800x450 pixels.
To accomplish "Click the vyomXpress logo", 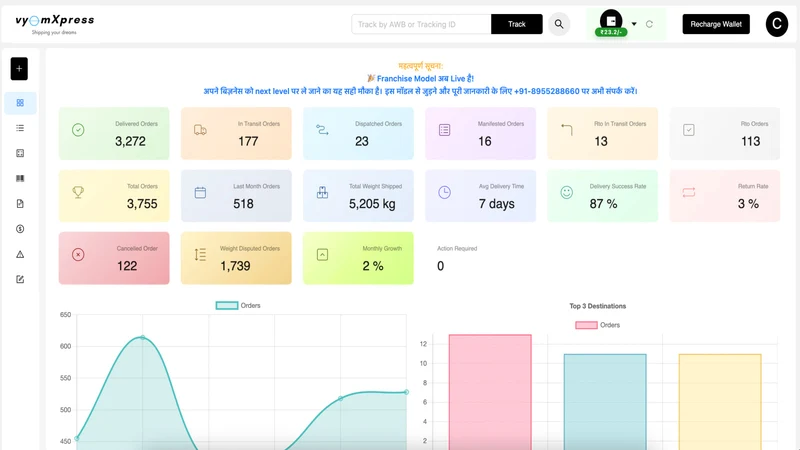I will point(55,23).
